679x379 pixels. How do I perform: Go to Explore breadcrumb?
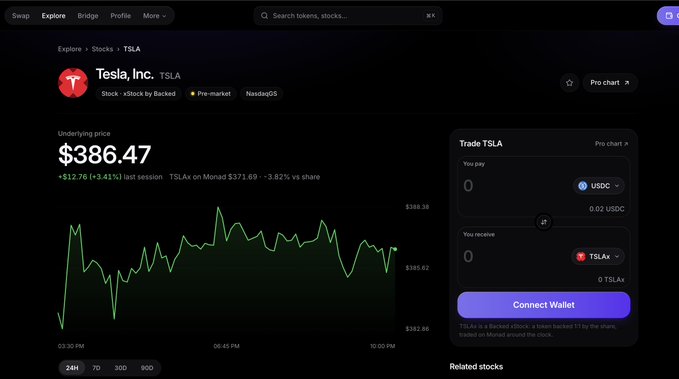point(70,49)
